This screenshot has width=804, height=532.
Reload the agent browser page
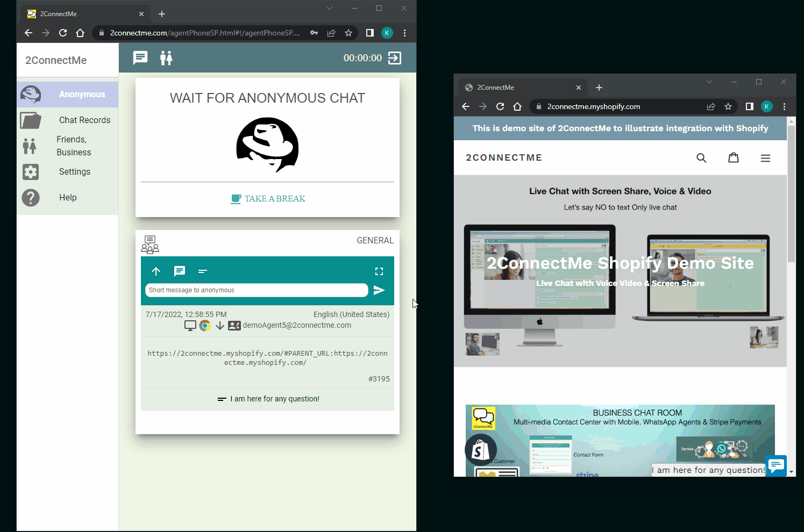(x=63, y=33)
